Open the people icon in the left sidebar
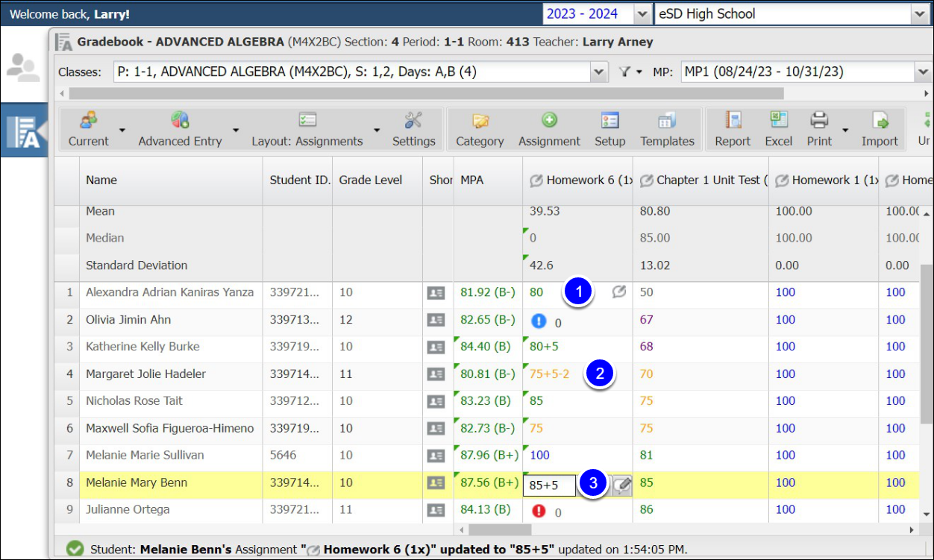This screenshot has height=560, width=934. click(23, 68)
